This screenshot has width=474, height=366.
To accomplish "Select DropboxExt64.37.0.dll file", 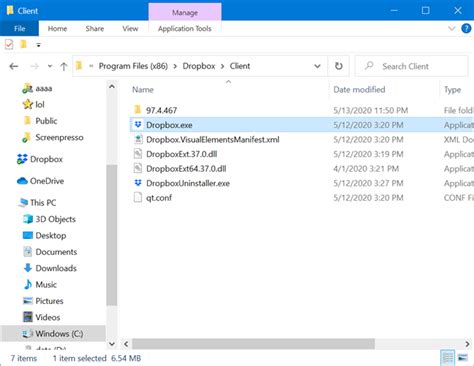I will pos(186,169).
